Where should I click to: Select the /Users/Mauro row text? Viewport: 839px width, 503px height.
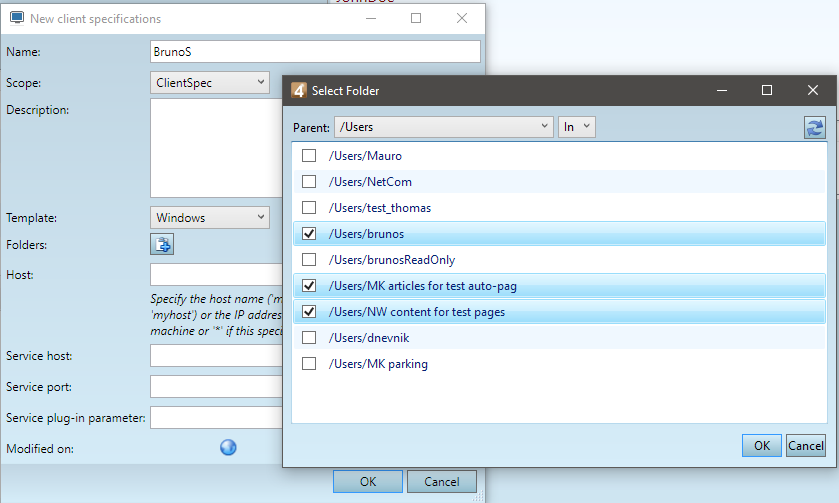coord(365,156)
